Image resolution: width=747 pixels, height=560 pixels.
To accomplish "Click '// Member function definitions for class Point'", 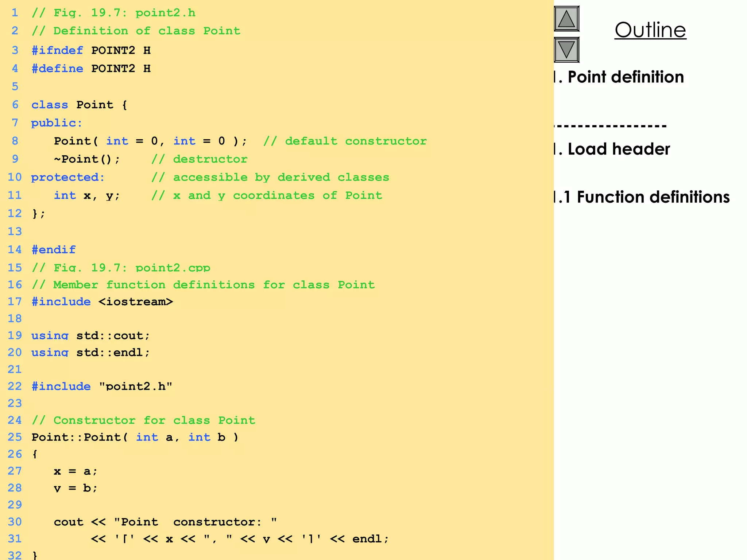I will point(203,284).
